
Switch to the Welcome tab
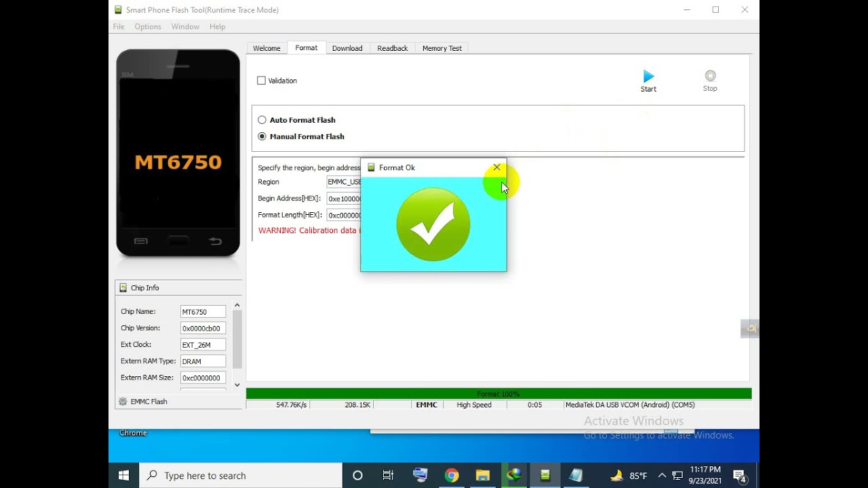[x=267, y=48]
